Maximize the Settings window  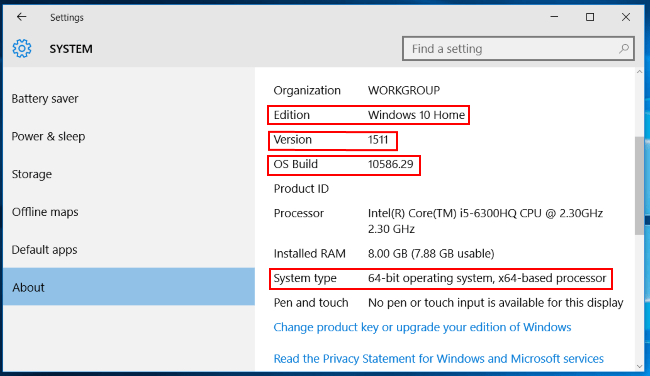tap(589, 17)
